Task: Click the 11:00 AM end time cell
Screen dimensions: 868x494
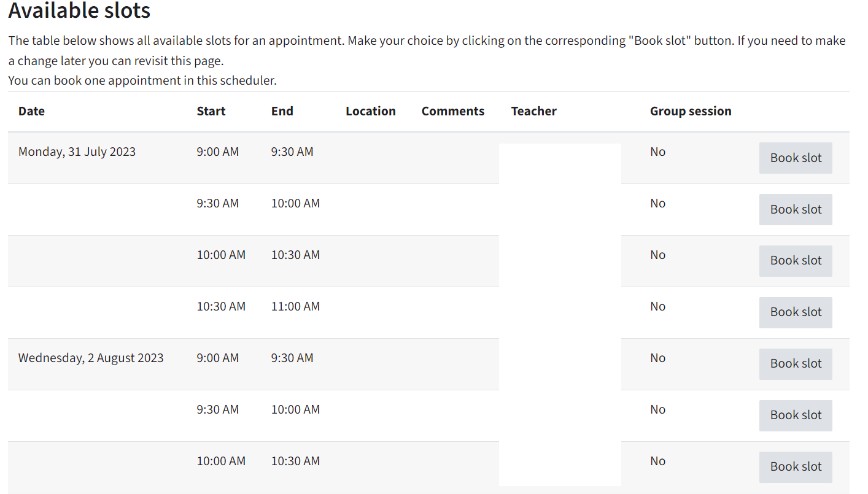Action: pos(295,306)
